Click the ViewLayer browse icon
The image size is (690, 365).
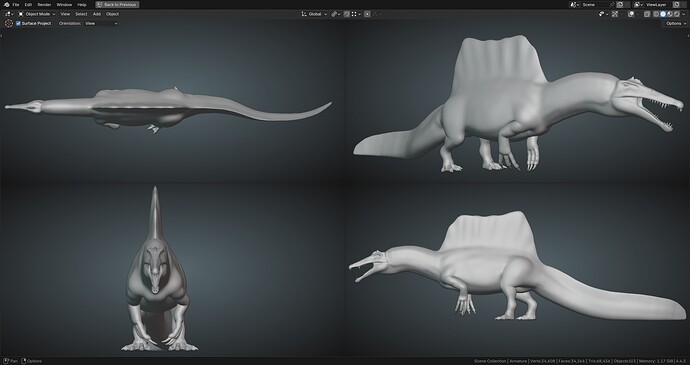click(x=639, y=4)
